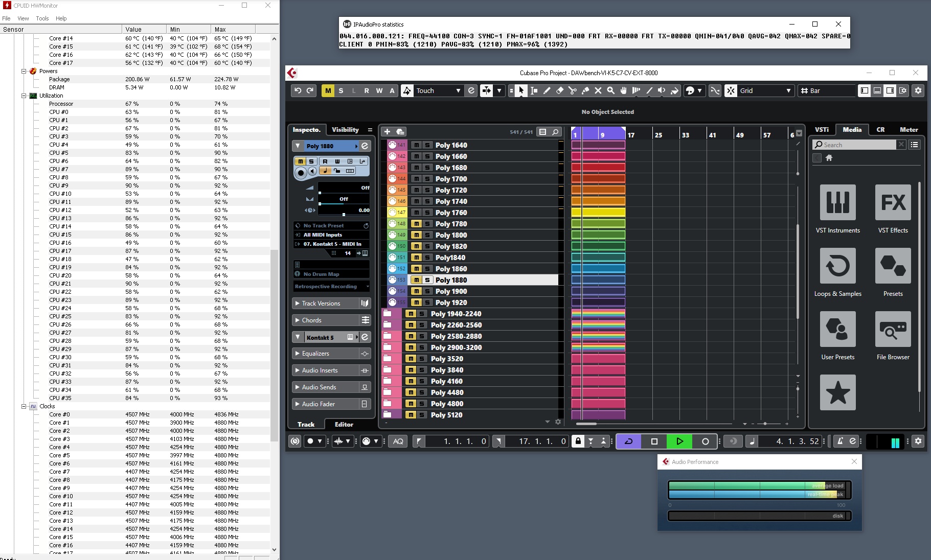Mute the Poly 1880 track
This screenshot has height=560, width=931.
coord(416,280)
